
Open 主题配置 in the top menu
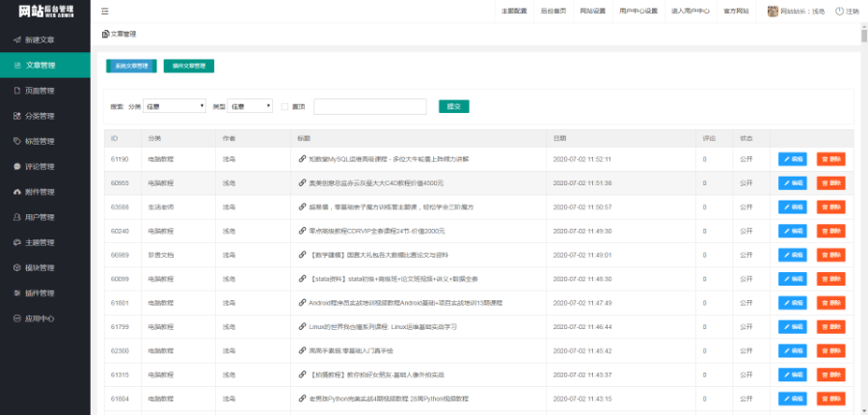coord(513,12)
